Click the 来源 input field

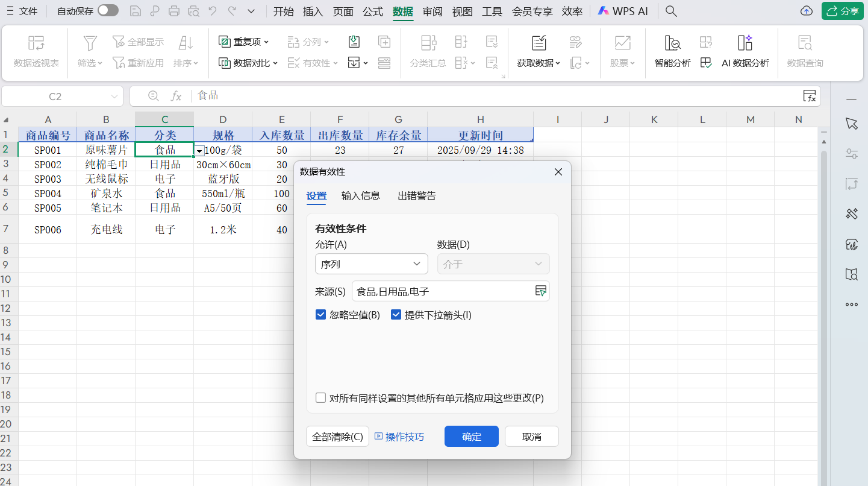[443, 291]
